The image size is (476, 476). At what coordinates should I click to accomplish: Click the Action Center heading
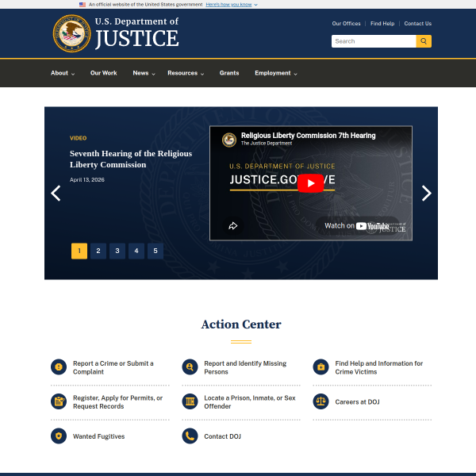241,324
